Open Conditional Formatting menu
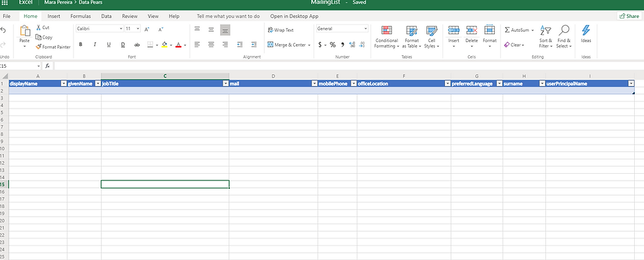 click(386, 37)
